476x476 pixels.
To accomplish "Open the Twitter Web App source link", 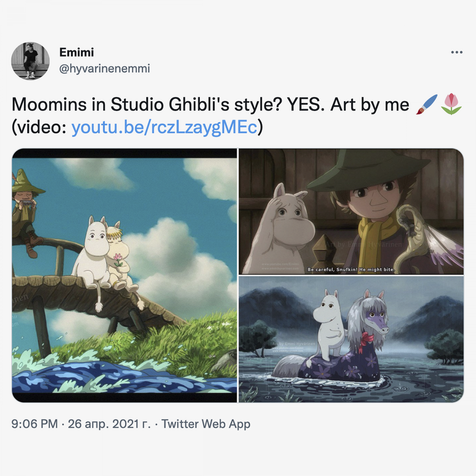I will [206, 424].
